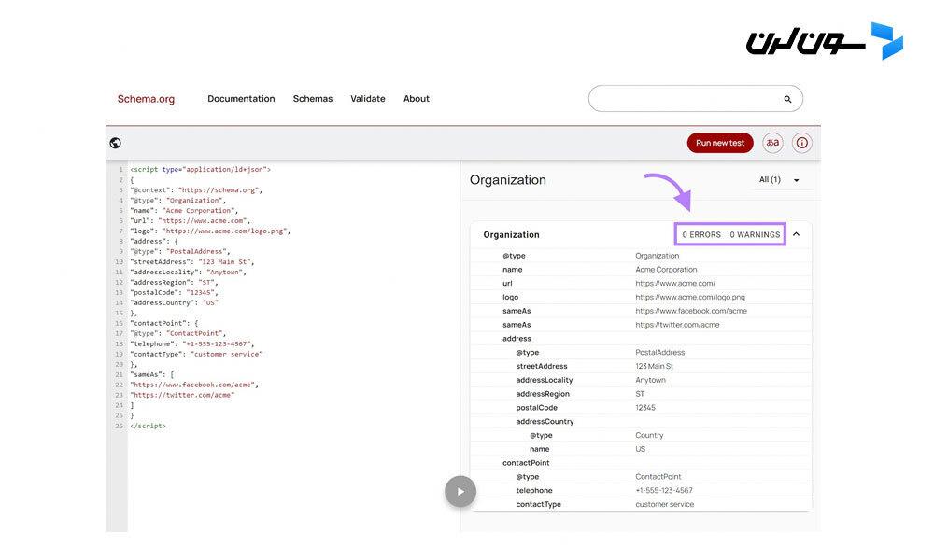Click the search magnifier icon
The image size is (934, 560).
tap(787, 99)
